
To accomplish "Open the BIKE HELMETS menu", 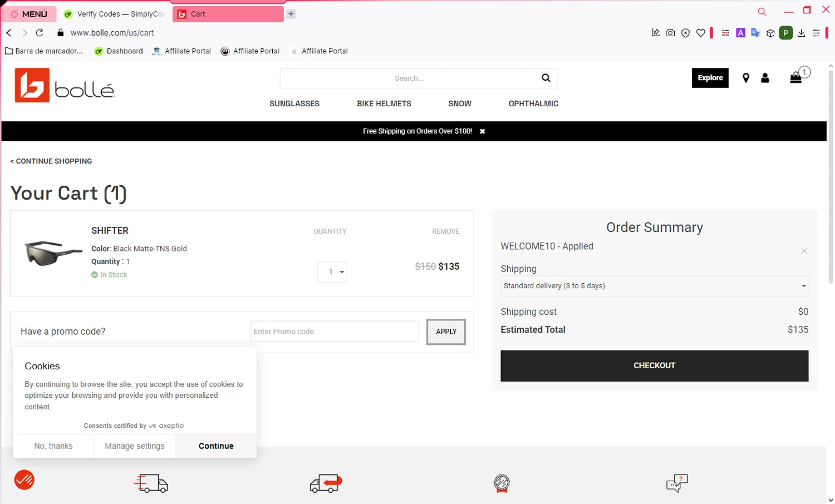I will (384, 103).
